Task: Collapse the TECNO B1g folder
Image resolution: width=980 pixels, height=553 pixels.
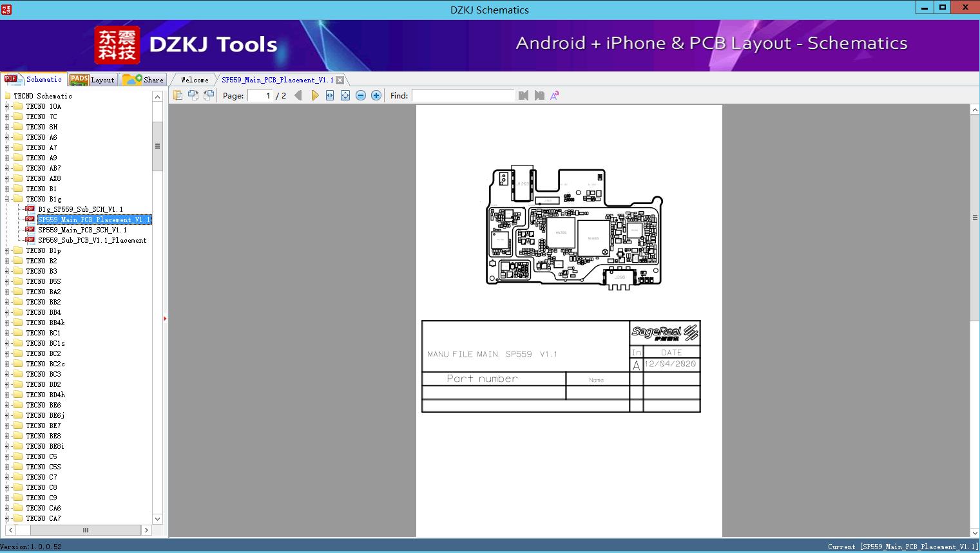Action: [x=7, y=199]
